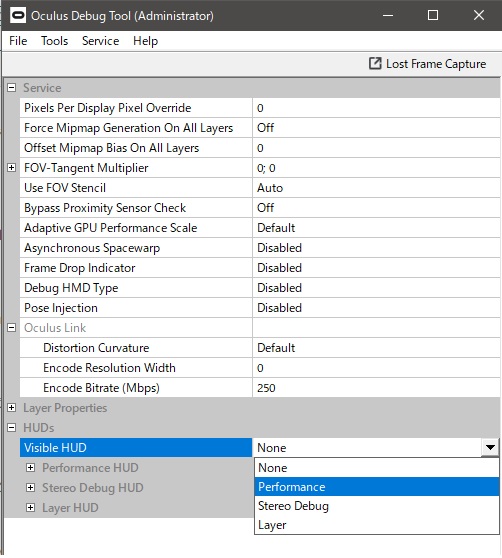
Task: Expand FOV-Tangent Multiplier row
Action: 12,168
